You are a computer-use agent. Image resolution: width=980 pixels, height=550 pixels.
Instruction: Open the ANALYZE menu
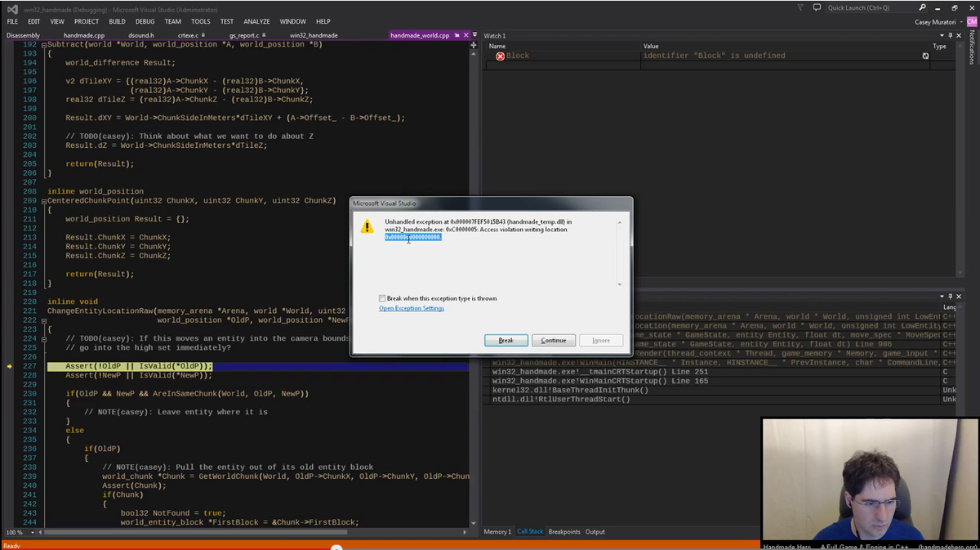click(x=256, y=22)
